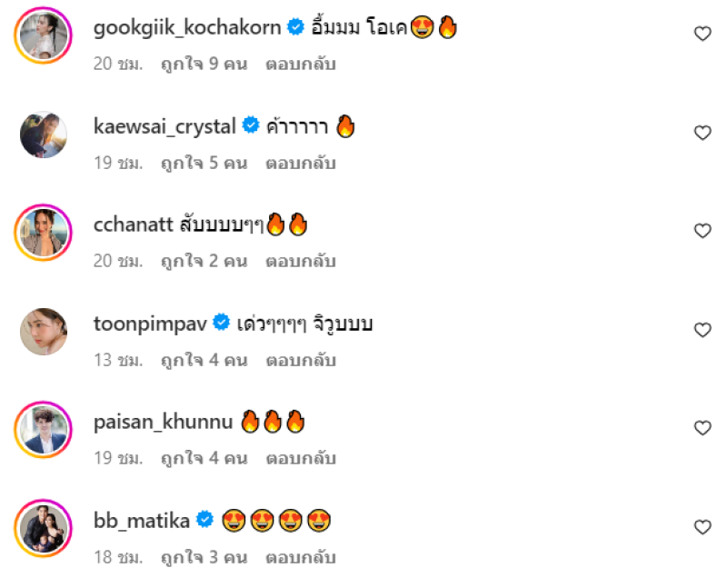The width and height of the screenshot is (727, 588).
Task: Open cchanatt's profile avatar
Action: [x=43, y=233]
